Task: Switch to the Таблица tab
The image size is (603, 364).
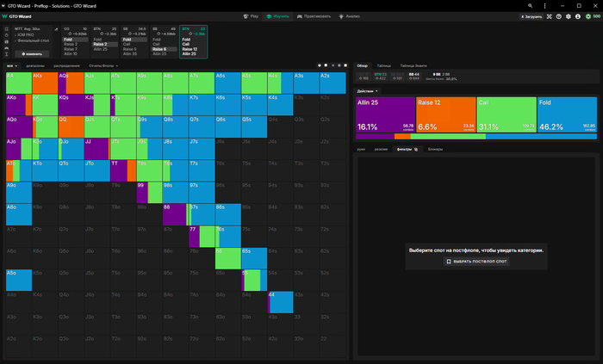Action: point(384,65)
